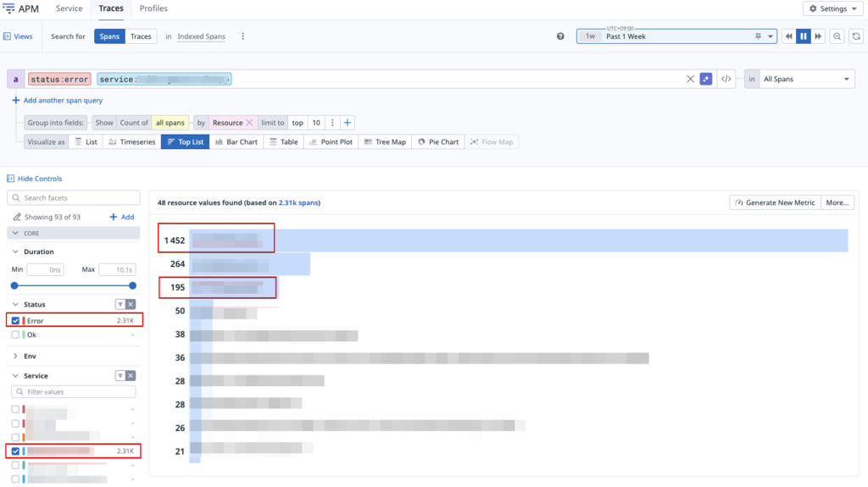Visualize as Table
Screen dimensions: 868x487
tap(283, 142)
